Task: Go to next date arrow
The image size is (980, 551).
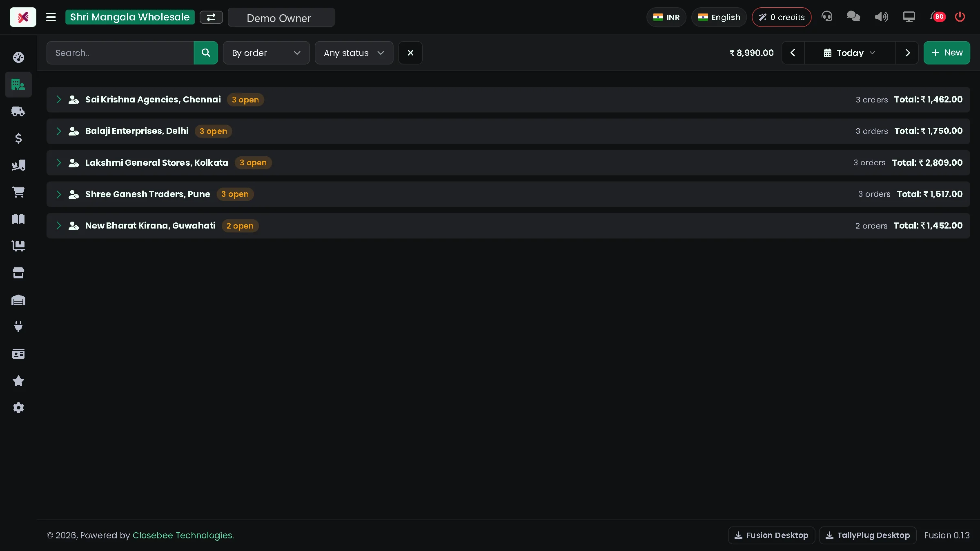Action: pyautogui.click(x=907, y=53)
